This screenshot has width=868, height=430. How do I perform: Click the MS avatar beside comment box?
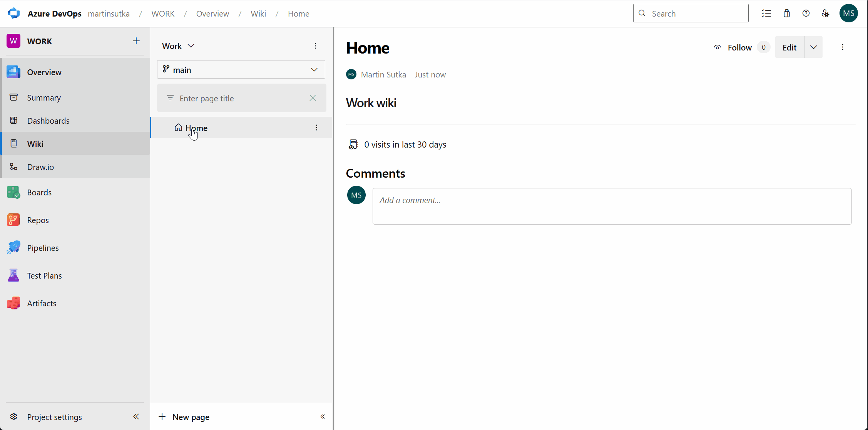(356, 195)
